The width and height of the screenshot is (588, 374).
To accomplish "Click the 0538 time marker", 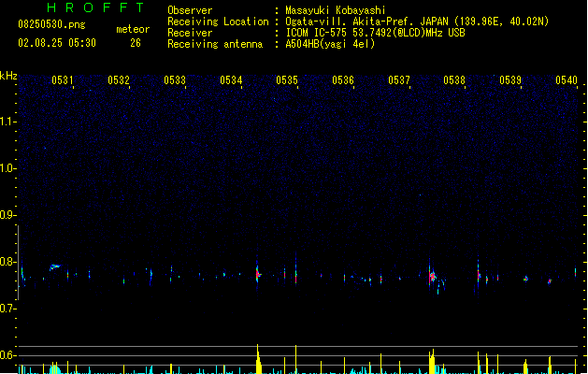I will point(454,79).
